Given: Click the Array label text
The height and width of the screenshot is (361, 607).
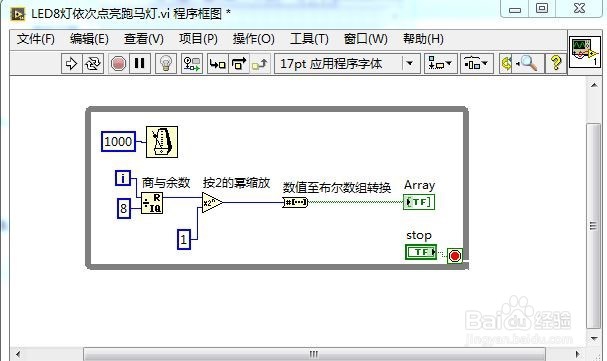Looking at the screenshot, I should (x=419, y=185).
